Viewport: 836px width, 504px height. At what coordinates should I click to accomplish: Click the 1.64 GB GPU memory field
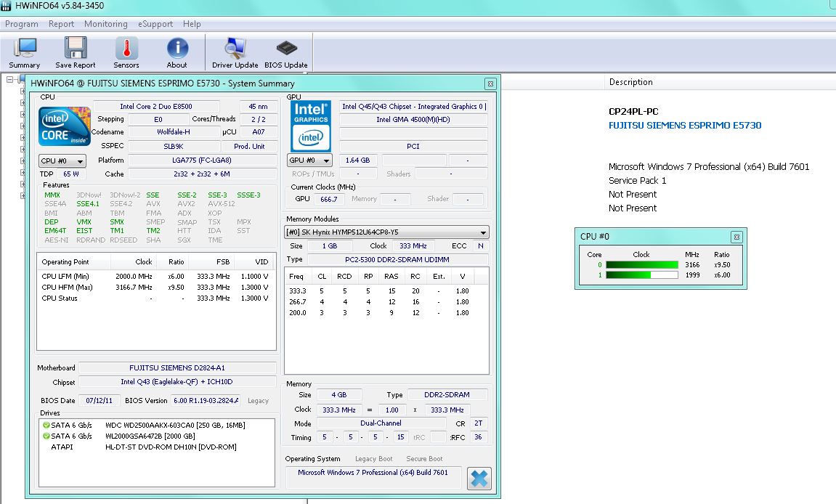pos(358,160)
